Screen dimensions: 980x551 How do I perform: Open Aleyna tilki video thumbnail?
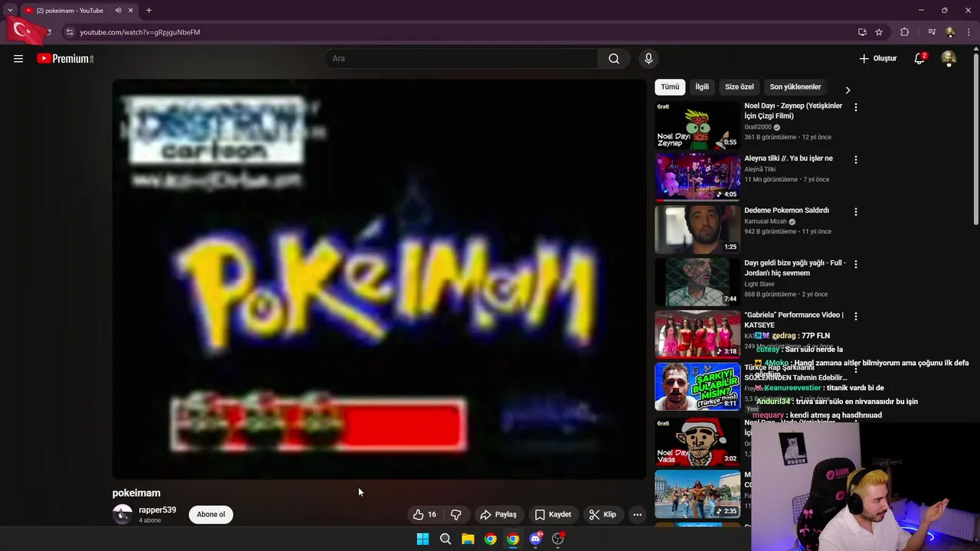pos(697,178)
